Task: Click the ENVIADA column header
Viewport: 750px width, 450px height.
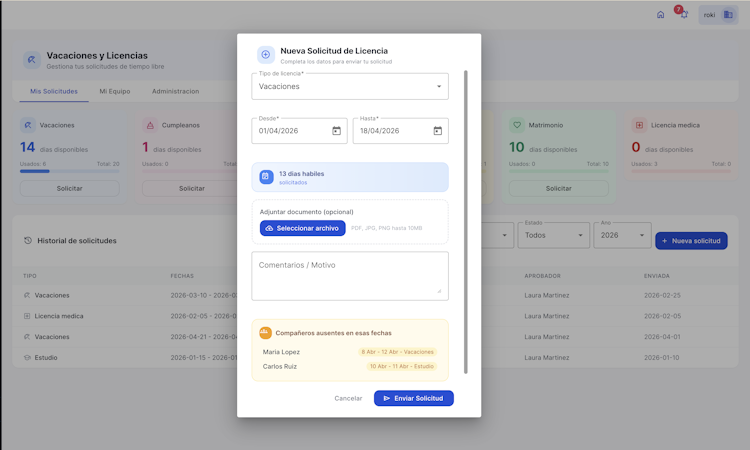Action: pyautogui.click(x=657, y=276)
